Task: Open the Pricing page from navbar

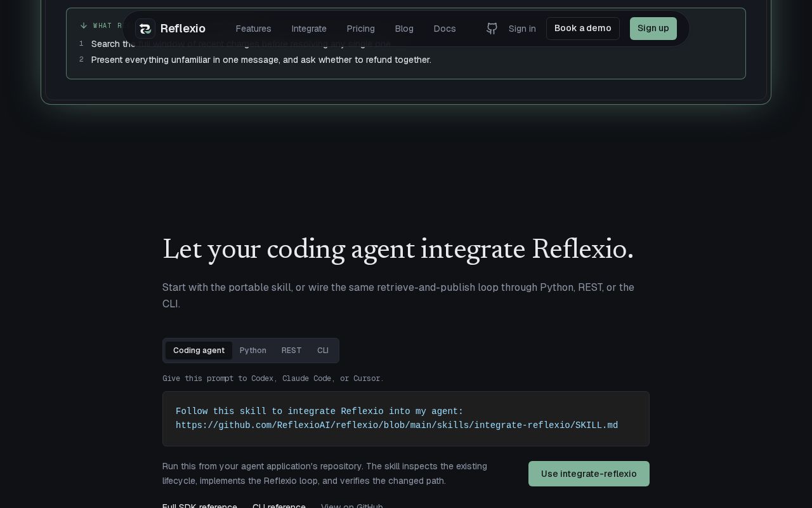Action: click(361, 29)
